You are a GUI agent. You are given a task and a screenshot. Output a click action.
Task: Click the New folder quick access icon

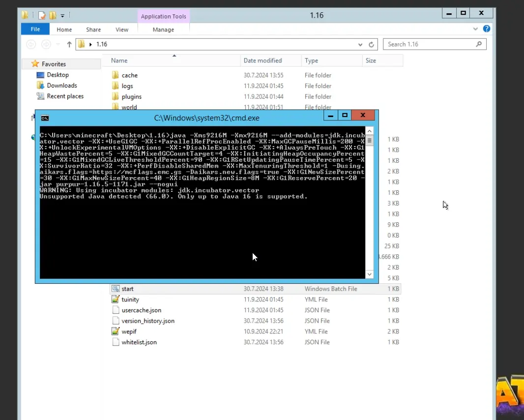click(x=53, y=15)
